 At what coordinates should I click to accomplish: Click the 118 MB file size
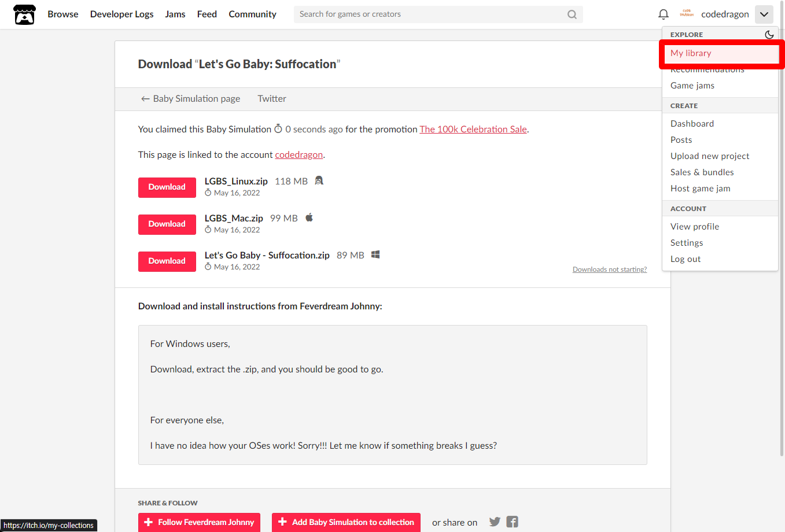[x=291, y=182]
